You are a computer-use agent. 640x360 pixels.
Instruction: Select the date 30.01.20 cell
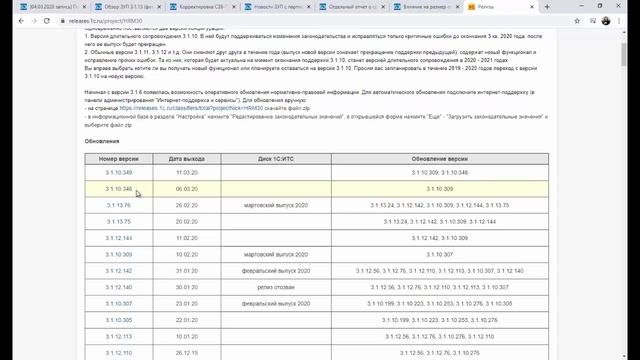187,287
